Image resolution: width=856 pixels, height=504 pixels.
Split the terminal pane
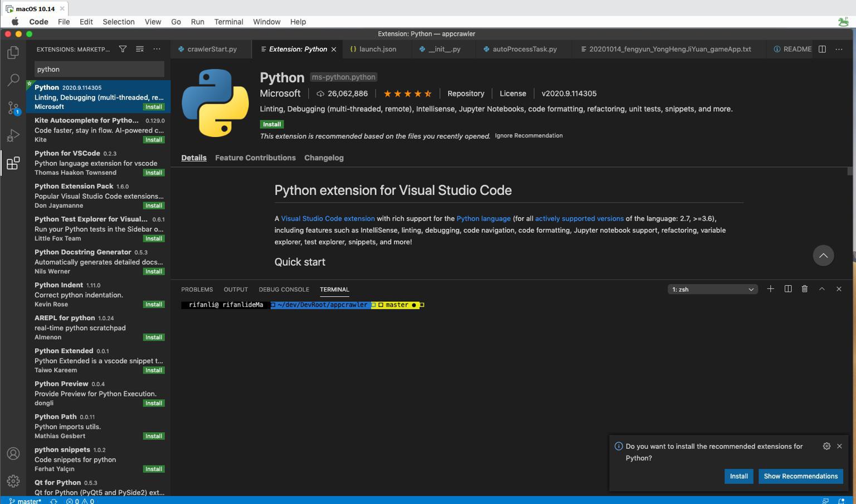[x=788, y=289]
